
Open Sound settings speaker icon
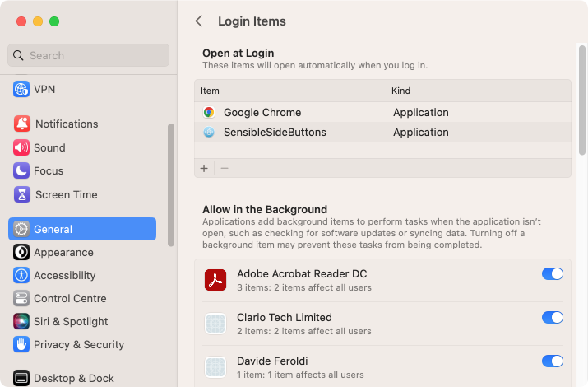click(21, 147)
